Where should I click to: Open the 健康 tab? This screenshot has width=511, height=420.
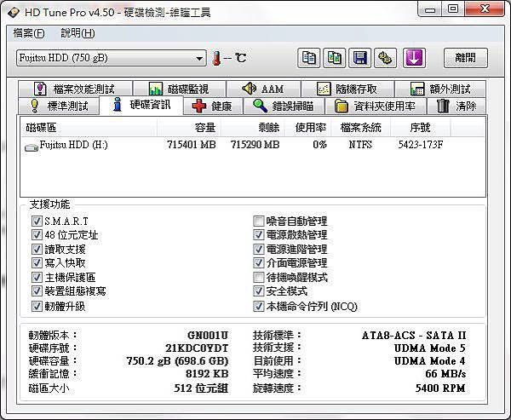213,106
